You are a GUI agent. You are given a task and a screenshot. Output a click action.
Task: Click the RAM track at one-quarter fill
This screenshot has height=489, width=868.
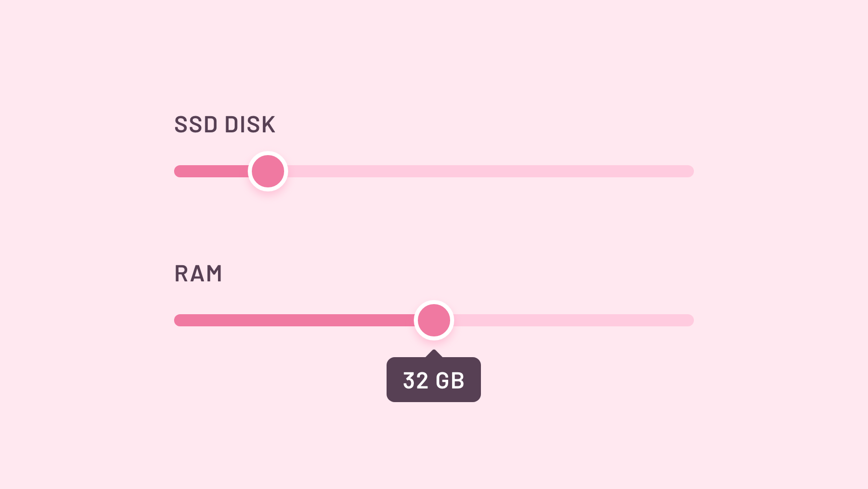[x=304, y=320]
